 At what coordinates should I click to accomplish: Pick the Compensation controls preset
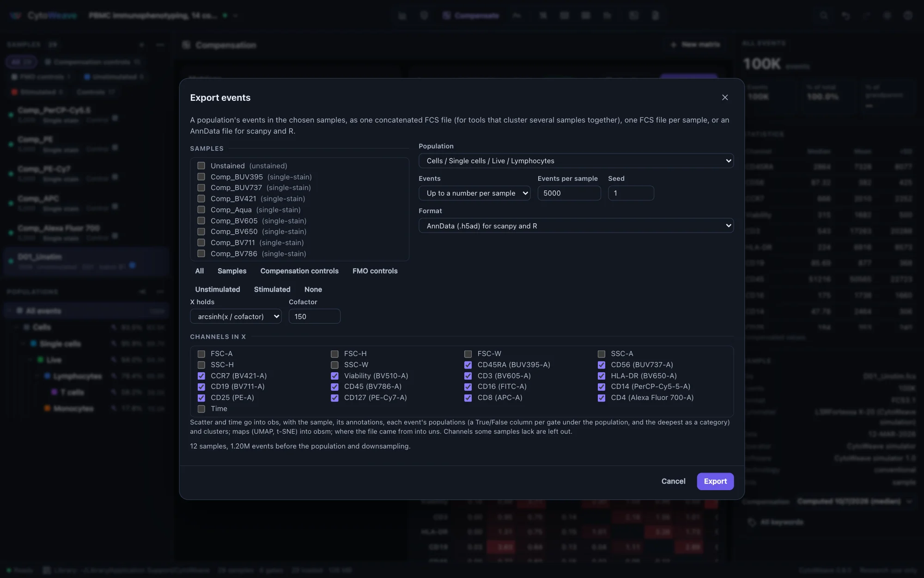click(x=299, y=271)
